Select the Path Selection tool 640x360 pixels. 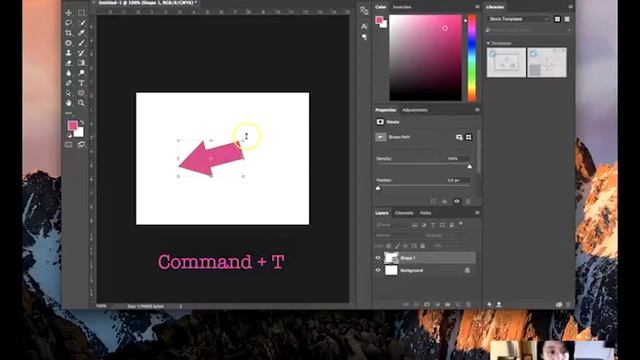pos(69,93)
